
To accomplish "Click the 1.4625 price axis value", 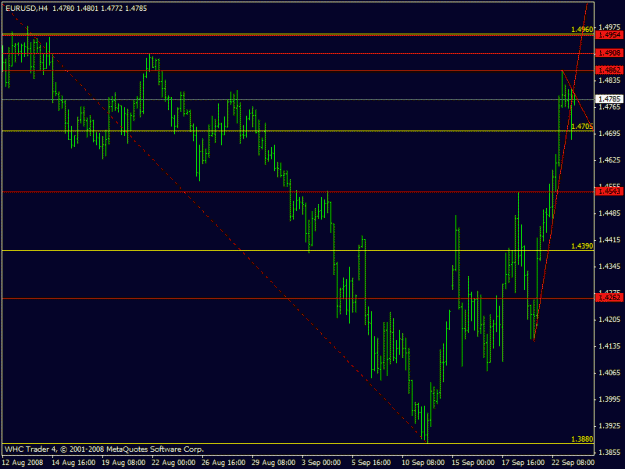I will pyautogui.click(x=610, y=160).
